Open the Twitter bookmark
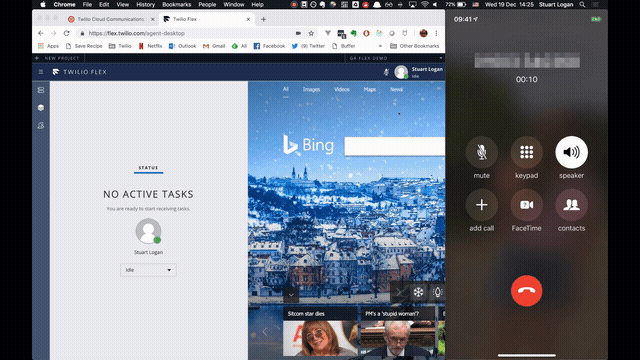 [x=308, y=46]
